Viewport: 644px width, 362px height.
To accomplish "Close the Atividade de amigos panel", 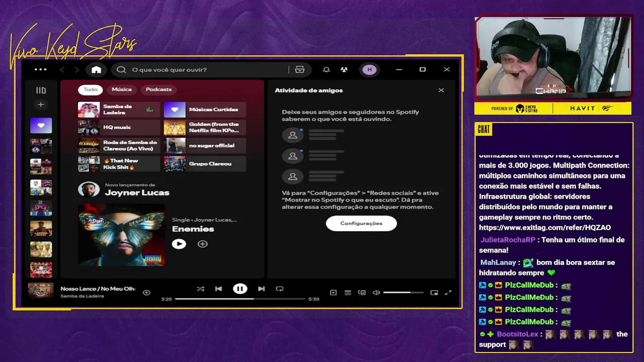I will pos(441,90).
